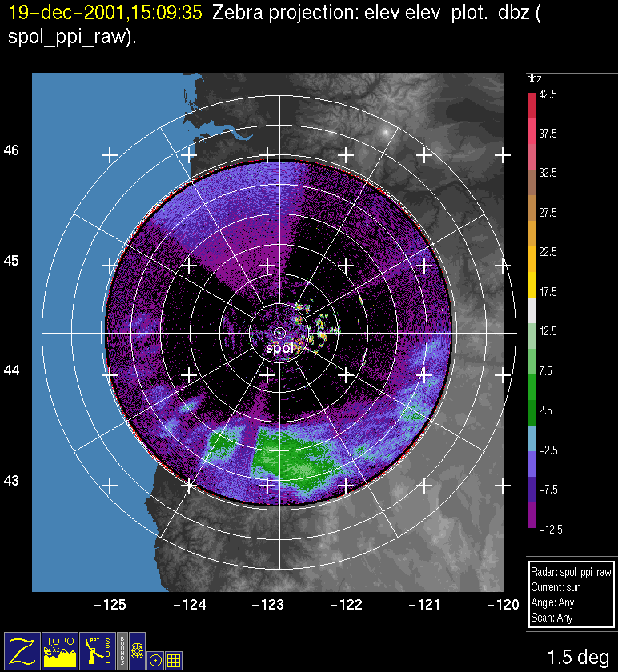Click the 1.5 deg elevation readout

pos(577,658)
